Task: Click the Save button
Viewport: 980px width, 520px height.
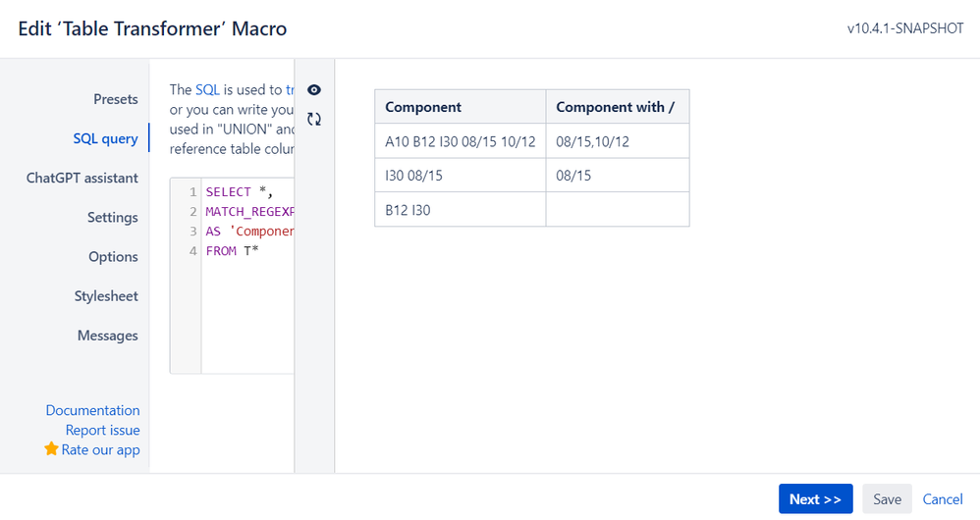Action: tap(887, 499)
